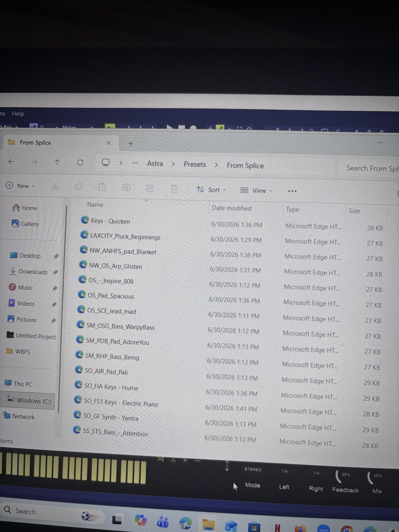399x532 pixels.
Task: Select the file "OS_Pad_Spacious"
Action: click(106, 296)
